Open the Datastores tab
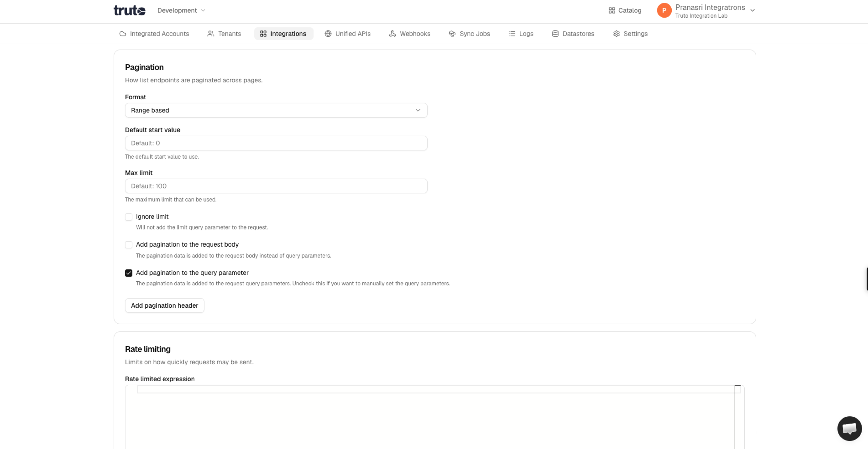868x449 pixels. 573,34
